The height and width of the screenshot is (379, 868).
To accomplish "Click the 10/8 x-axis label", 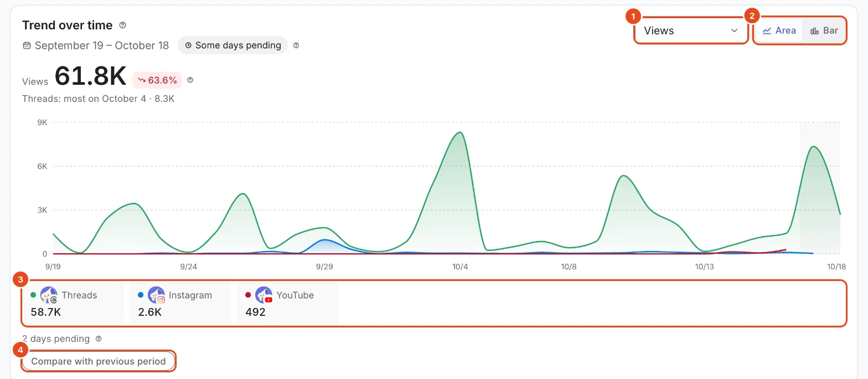I will pos(569,267).
